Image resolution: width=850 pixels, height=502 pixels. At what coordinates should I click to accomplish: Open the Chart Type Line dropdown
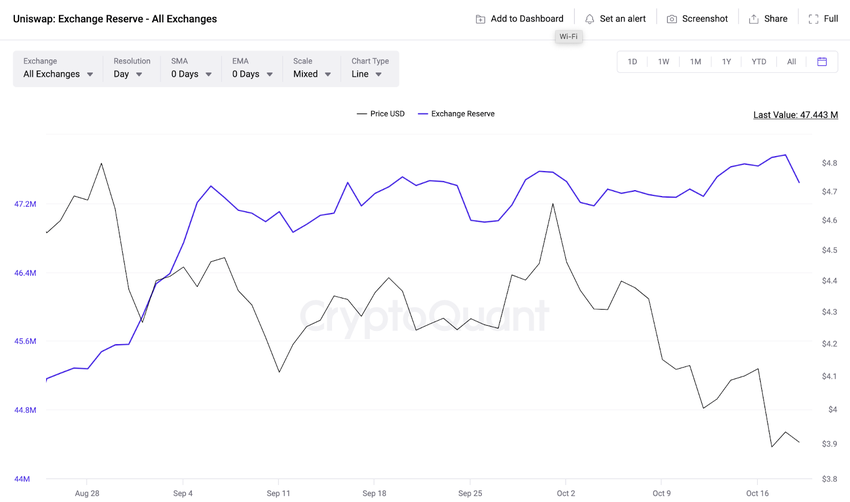367,74
